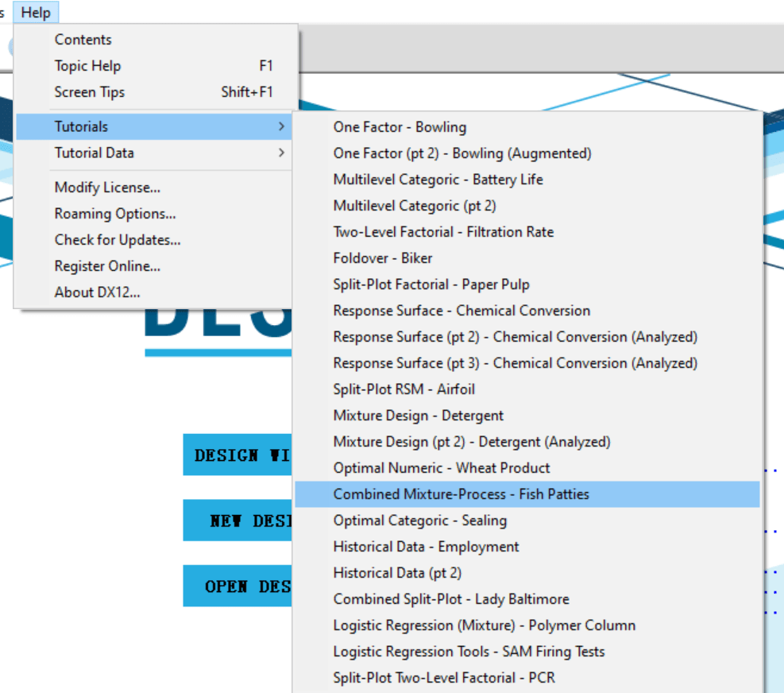The image size is (784, 693).
Task: Select Combined Mixture-Process - Fish Patties tutorial
Action: (x=527, y=494)
